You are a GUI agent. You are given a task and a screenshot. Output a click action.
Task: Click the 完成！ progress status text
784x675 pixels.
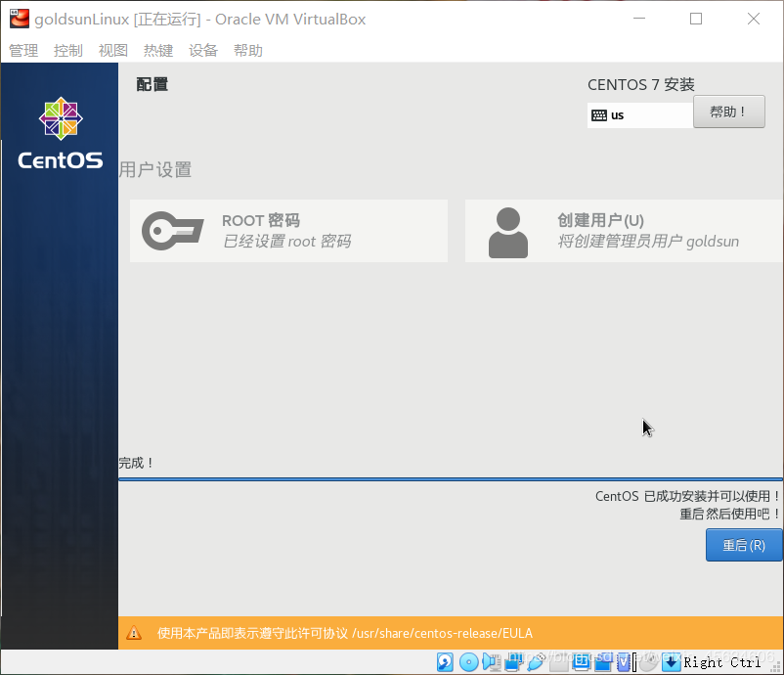(137, 463)
